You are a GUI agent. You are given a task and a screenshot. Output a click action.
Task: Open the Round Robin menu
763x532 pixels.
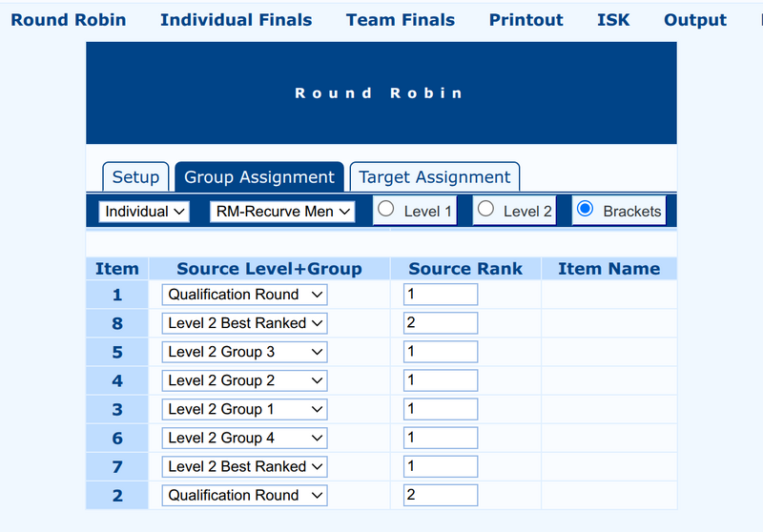tap(68, 20)
